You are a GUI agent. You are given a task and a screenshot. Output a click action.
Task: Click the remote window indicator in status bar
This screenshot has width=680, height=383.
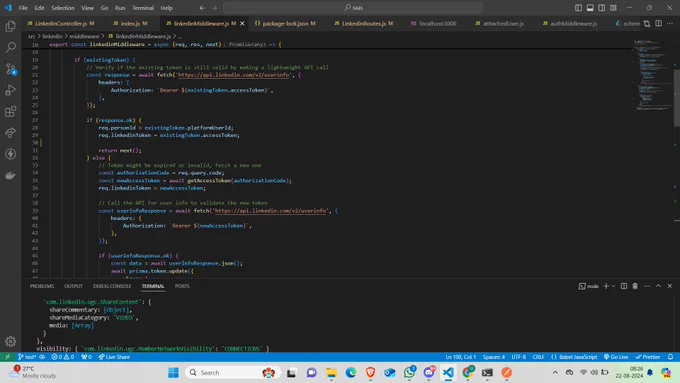(7, 357)
